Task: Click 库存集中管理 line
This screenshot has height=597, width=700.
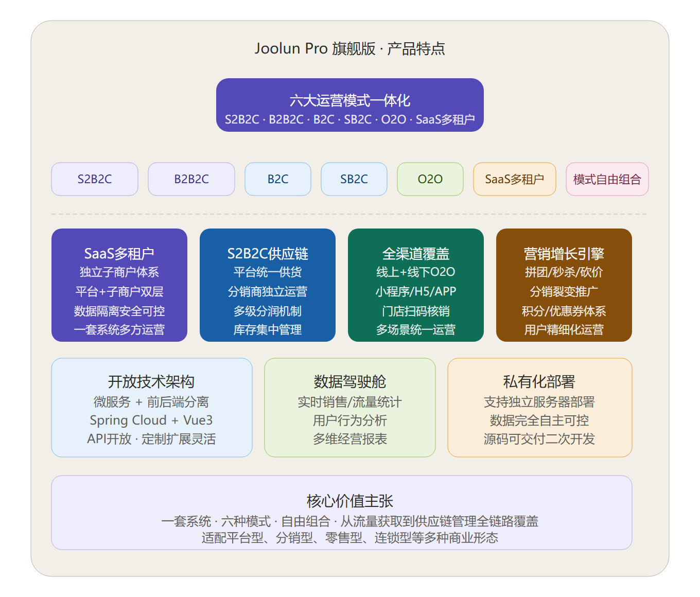Action: pyautogui.click(x=268, y=330)
